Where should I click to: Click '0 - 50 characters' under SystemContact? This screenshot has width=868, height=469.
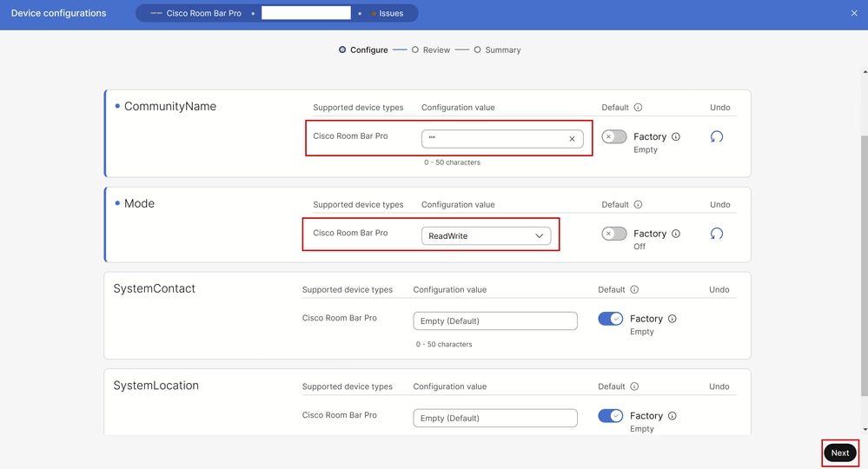pos(444,345)
